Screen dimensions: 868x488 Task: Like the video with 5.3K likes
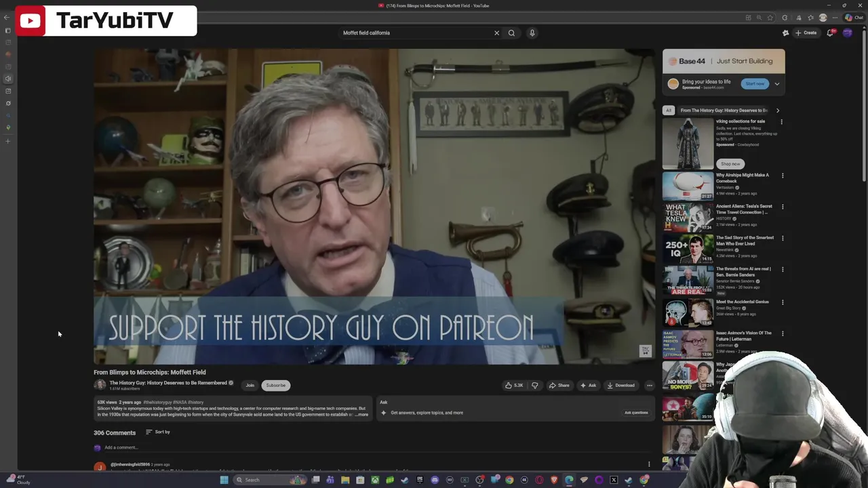point(514,385)
